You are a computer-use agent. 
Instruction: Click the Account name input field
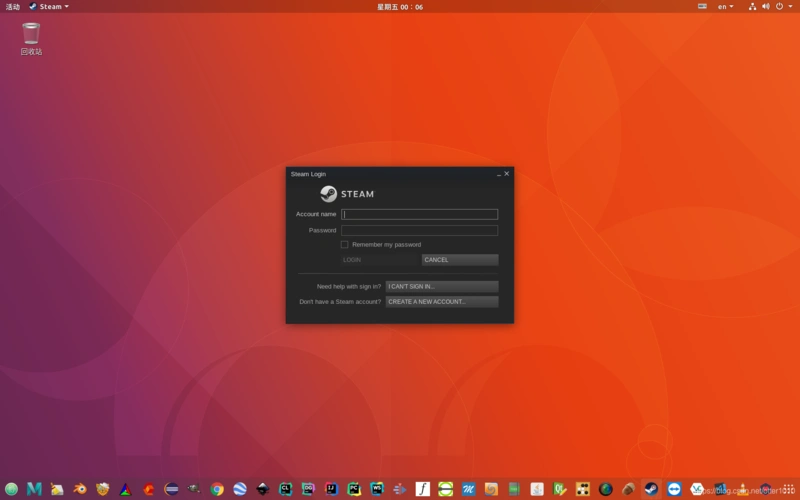coord(419,214)
